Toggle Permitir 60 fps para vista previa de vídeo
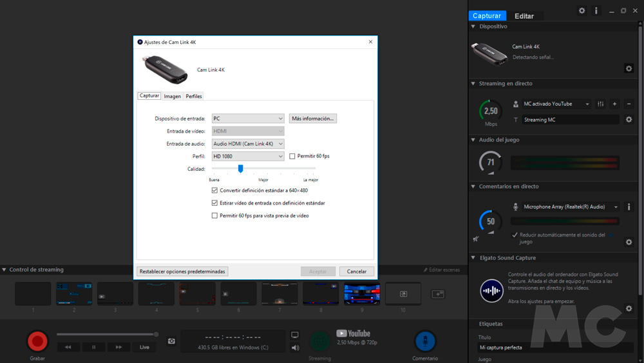The width and height of the screenshot is (644, 363). coord(214,215)
